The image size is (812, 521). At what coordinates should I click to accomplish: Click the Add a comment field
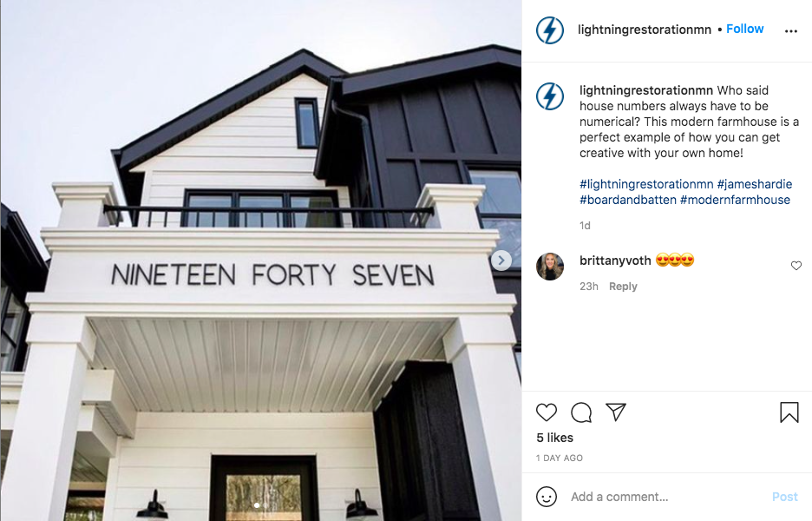[x=665, y=497]
